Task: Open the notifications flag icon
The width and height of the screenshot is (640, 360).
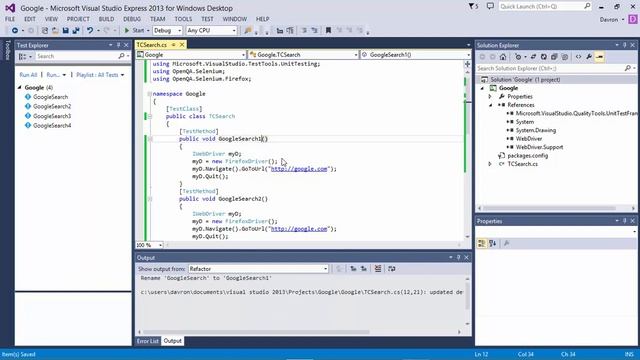Action: [x=472, y=6]
